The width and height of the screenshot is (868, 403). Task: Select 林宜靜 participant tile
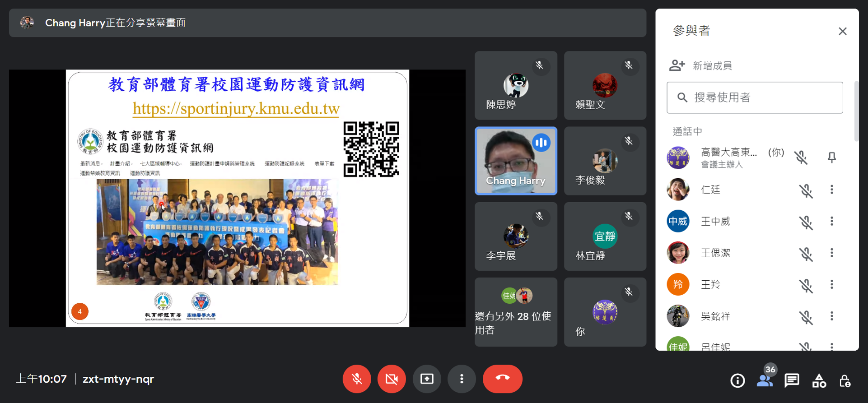[x=605, y=236]
